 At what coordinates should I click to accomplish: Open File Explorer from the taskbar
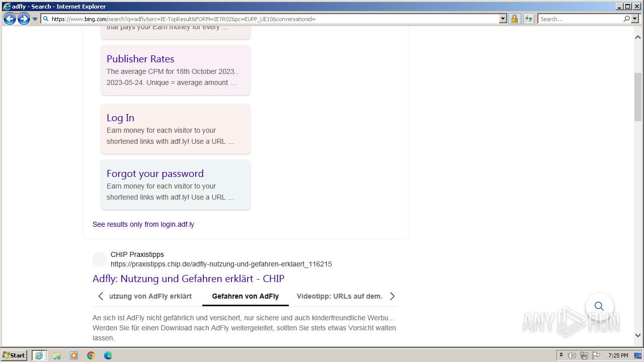coord(57,355)
